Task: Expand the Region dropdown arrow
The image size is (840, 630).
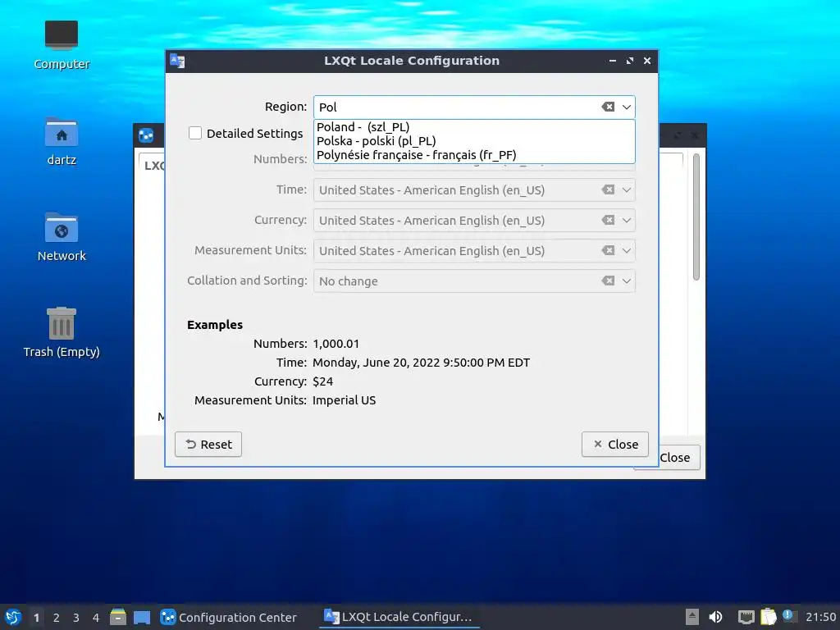Action: [x=626, y=107]
